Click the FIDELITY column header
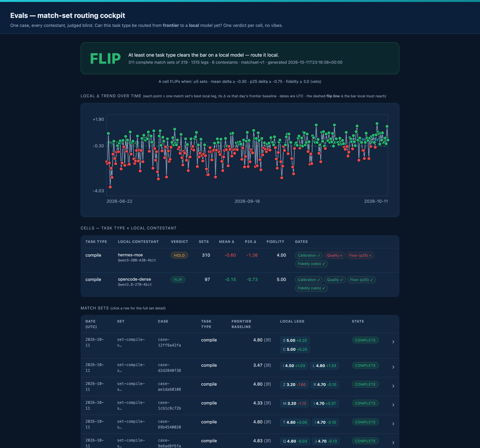The image size is (480, 448). tap(275, 241)
